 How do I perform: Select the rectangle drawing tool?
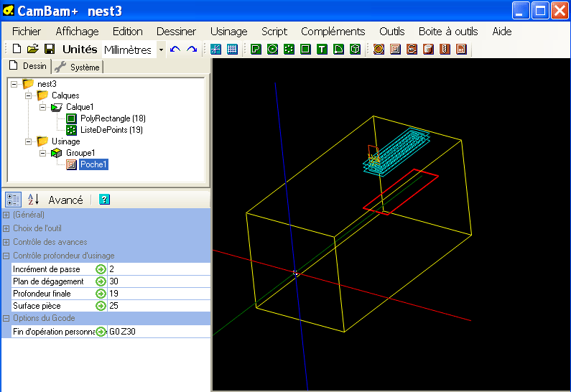[305, 49]
